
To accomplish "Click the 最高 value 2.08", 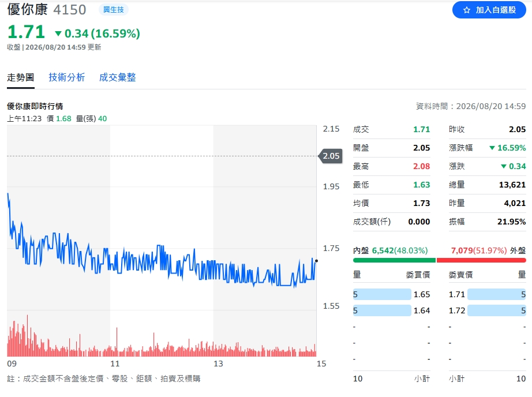I will click(x=421, y=166).
